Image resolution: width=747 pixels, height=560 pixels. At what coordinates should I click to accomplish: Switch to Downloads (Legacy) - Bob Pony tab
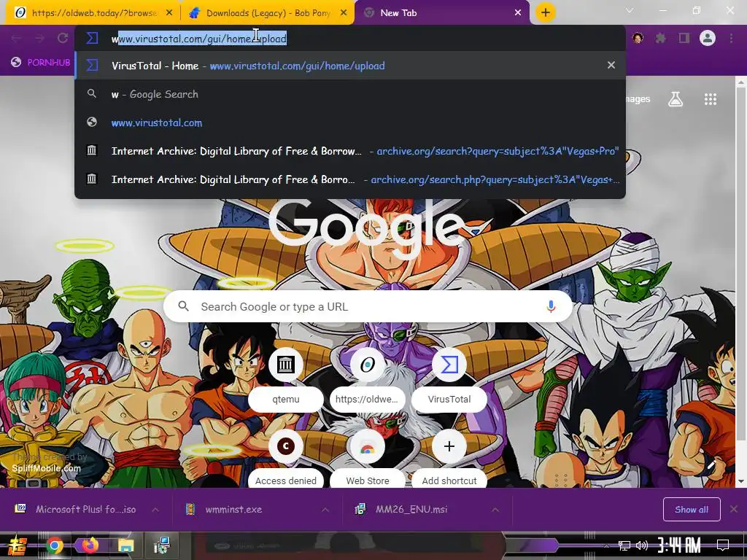pos(267,13)
